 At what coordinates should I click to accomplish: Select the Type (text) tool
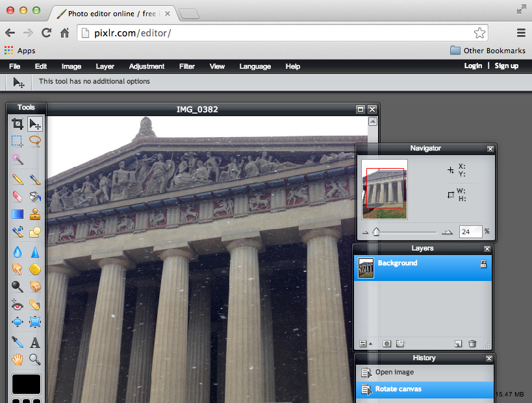coord(35,342)
